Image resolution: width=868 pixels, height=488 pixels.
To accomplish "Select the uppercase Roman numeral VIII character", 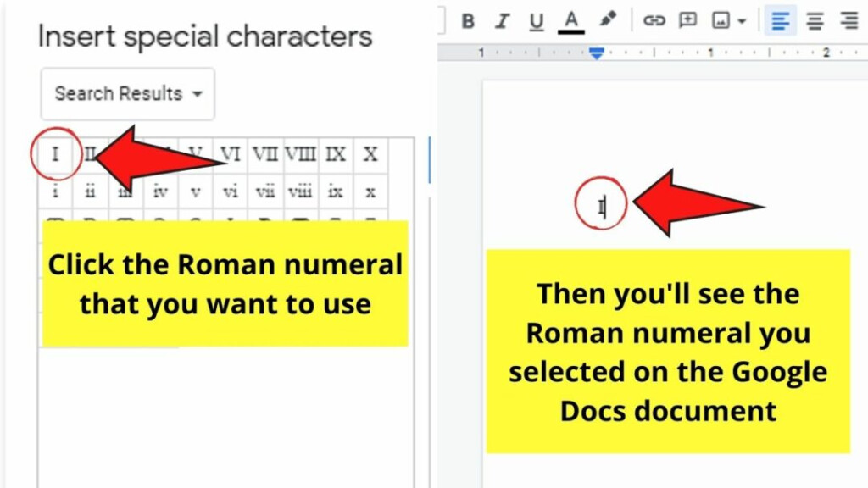I will point(300,154).
